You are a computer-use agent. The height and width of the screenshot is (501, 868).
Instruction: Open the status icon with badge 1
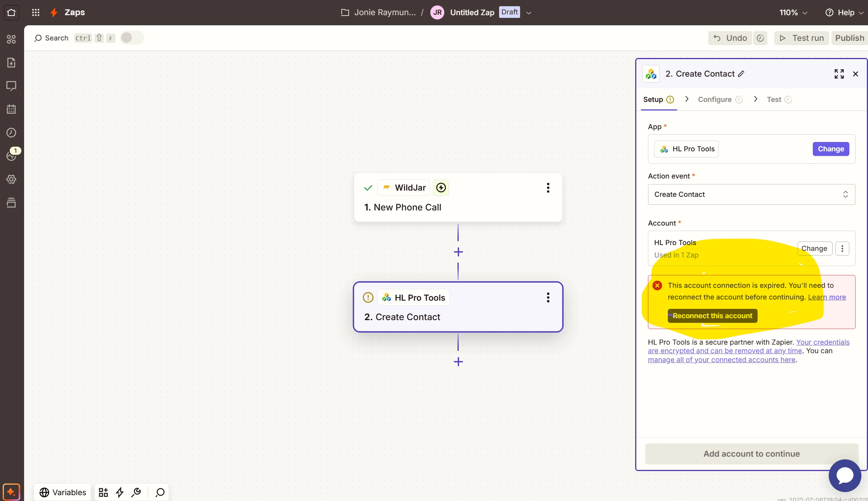pos(12,154)
